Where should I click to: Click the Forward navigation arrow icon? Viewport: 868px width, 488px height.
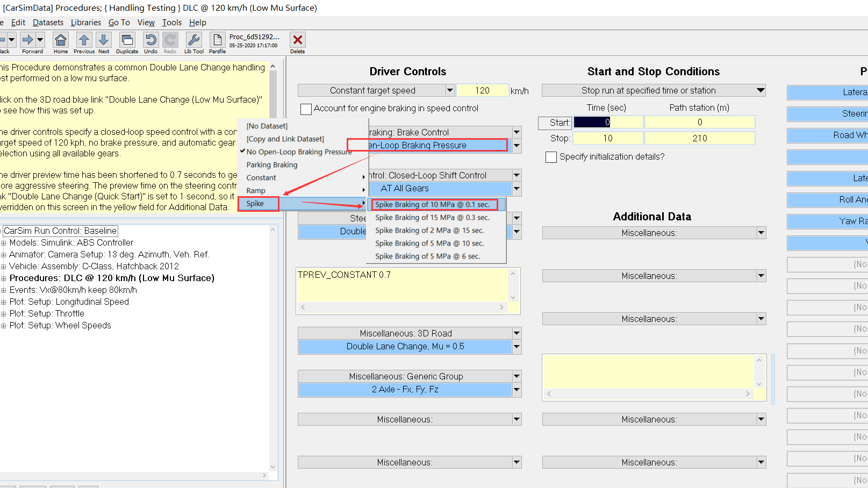click(27, 40)
